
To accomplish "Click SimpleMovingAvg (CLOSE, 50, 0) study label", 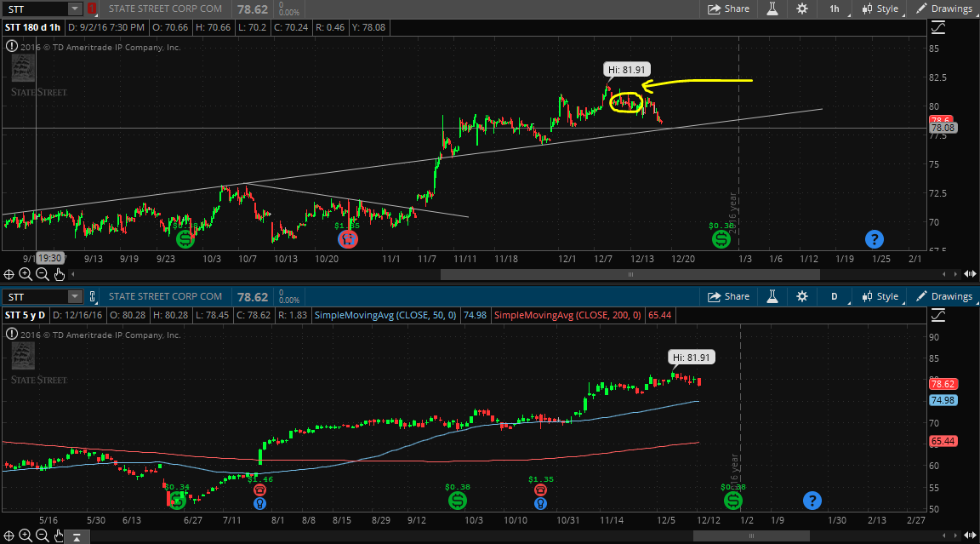I will [385, 315].
